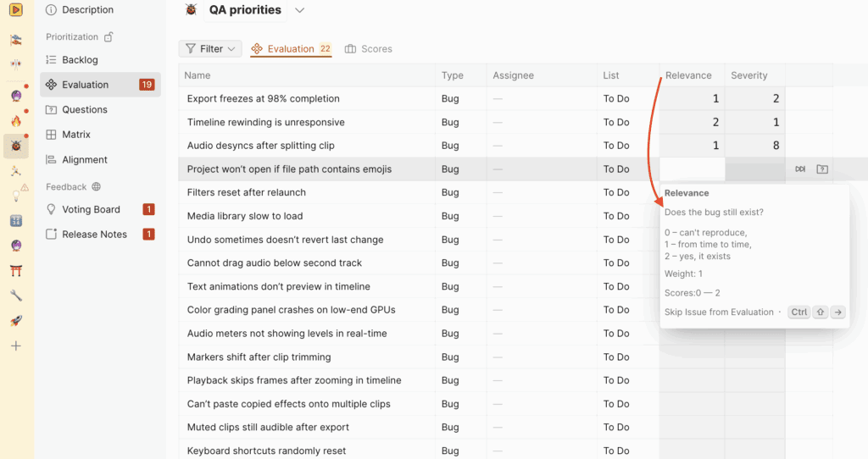This screenshot has height=459, width=868.
Task: Open the fire emoji board in left rail
Action: (x=15, y=121)
